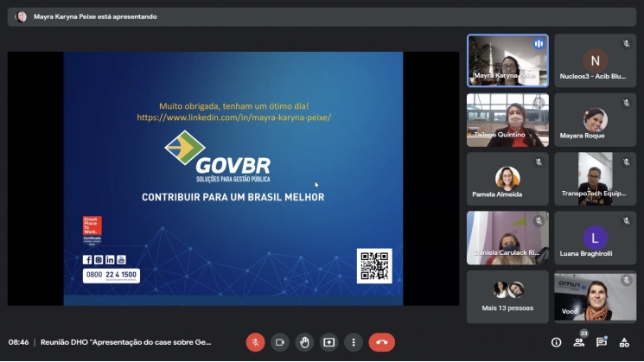Click the L avatar of Luana Braghirolli
Image resolution: width=644 pixels, height=362 pixels.
tap(595, 238)
